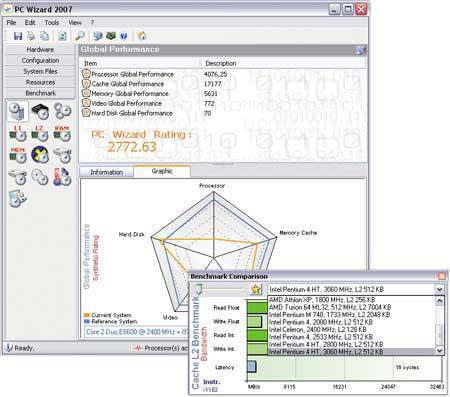Click the value 4076,25 in Description column

(x=215, y=74)
